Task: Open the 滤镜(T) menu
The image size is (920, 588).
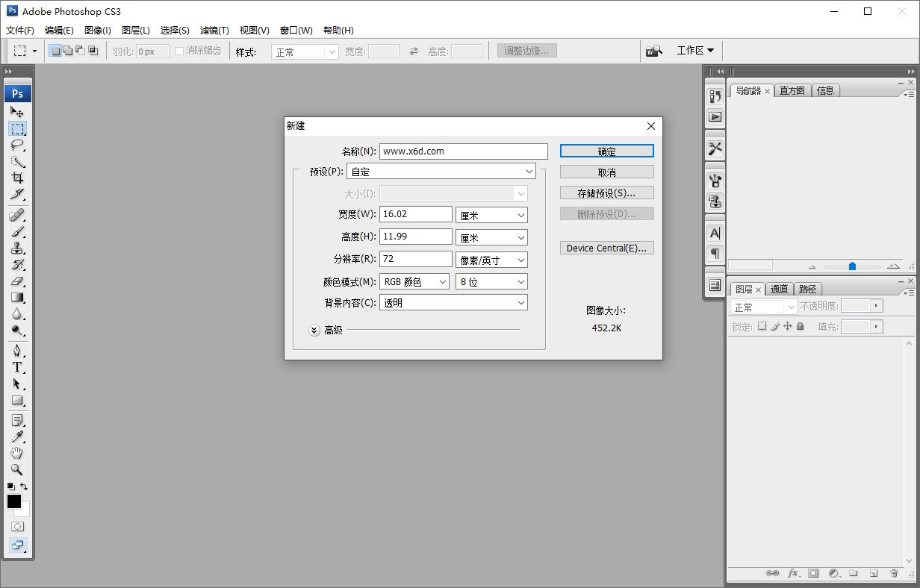Action: pos(214,31)
